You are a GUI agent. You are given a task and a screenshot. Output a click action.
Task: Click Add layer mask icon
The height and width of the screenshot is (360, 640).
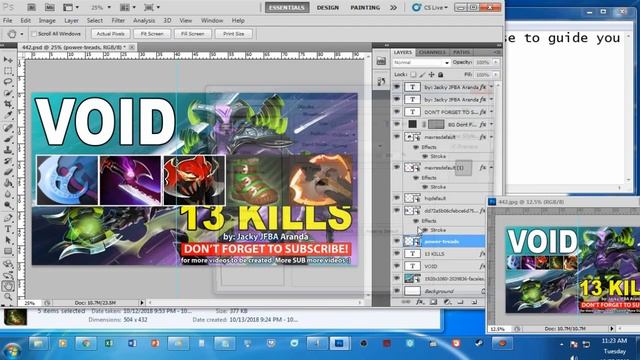click(433, 302)
